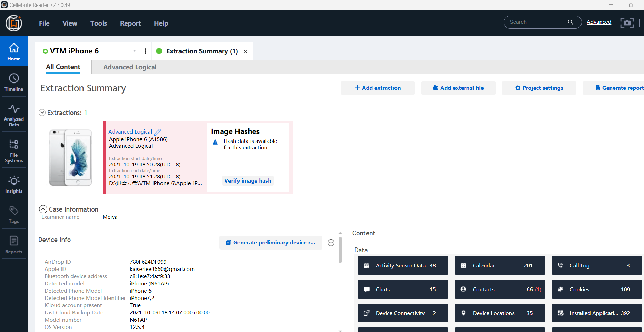644x332 pixels.
Task: Edit the Advanced Logical extraction name
Action: (x=158, y=132)
